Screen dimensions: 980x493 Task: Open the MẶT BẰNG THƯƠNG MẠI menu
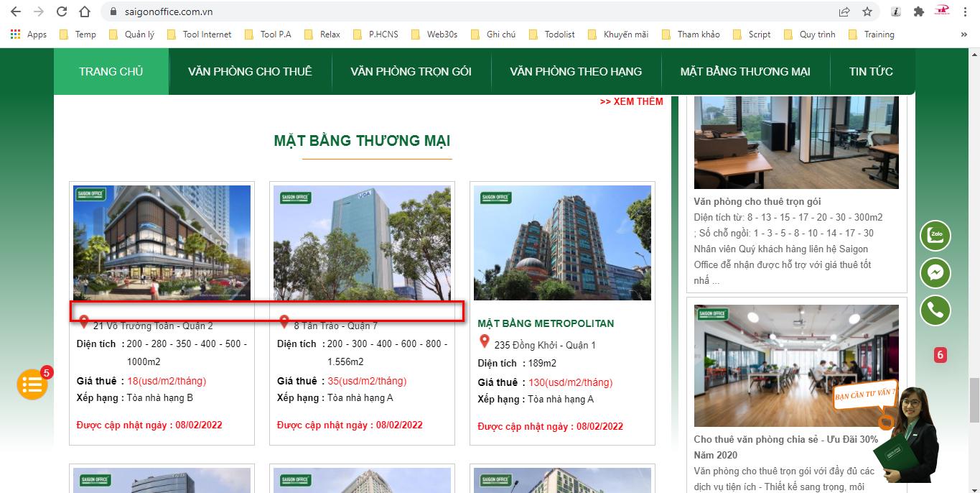point(745,71)
